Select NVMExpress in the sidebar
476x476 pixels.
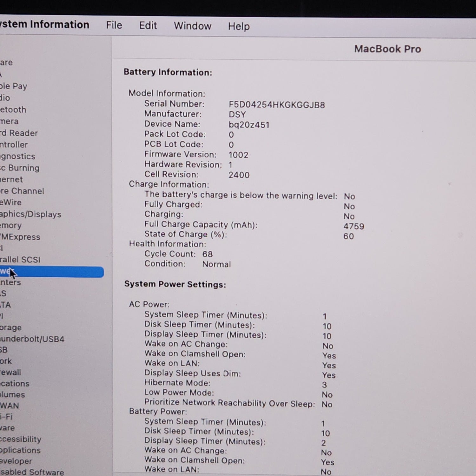pos(20,237)
